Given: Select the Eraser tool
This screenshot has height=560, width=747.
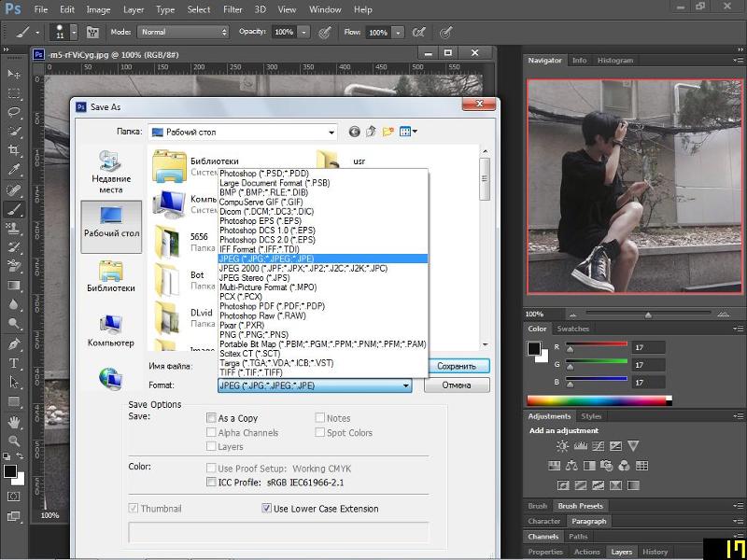Looking at the screenshot, I should click(x=14, y=266).
